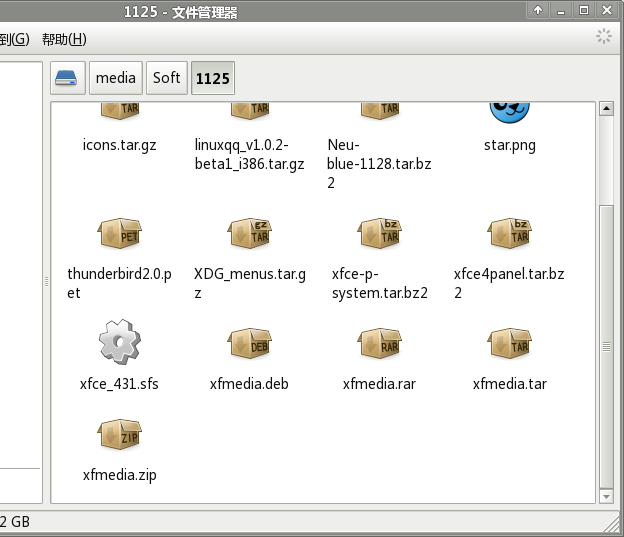
Task: Click the vertical scrollbar handle
Action: pyautogui.click(x=606, y=346)
